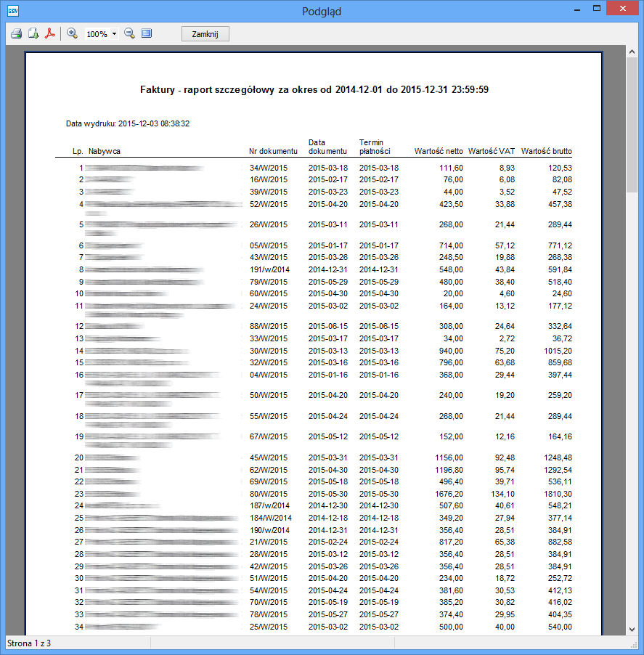Zoom out with the magnifier minus icon
Image resolution: width=644 pixels, height=655 pixels.
pos(129,33)
